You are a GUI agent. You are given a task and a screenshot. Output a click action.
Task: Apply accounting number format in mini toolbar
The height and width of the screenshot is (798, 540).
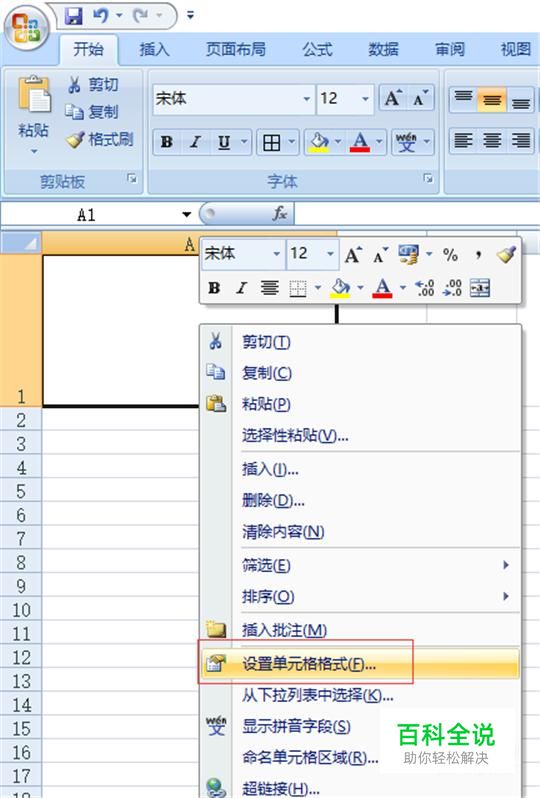408,254
